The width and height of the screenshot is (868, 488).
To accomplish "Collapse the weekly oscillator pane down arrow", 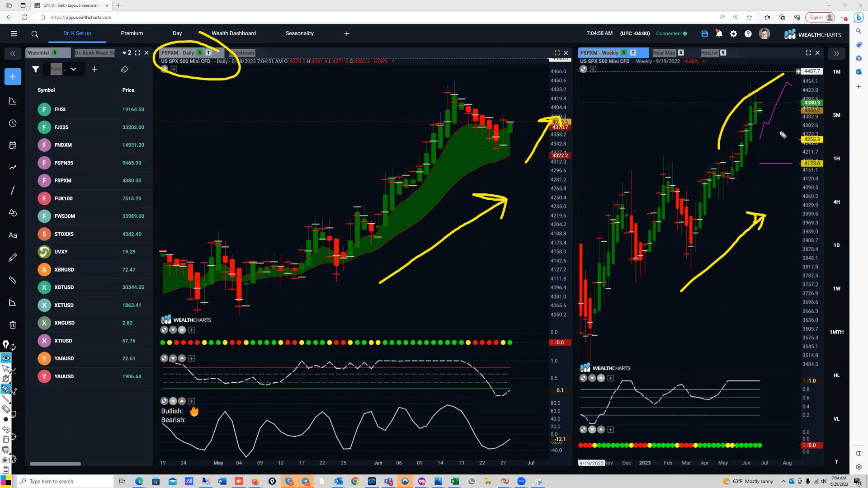I will (592, 378).
